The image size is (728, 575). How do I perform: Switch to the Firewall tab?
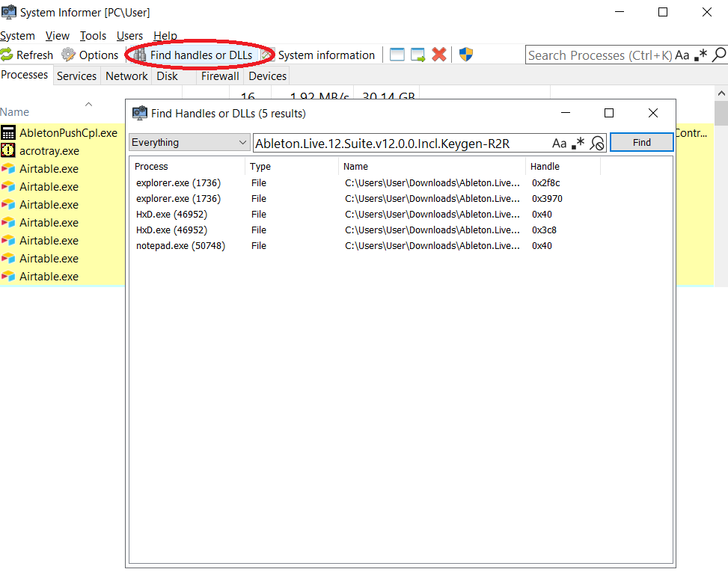[220, 76]
